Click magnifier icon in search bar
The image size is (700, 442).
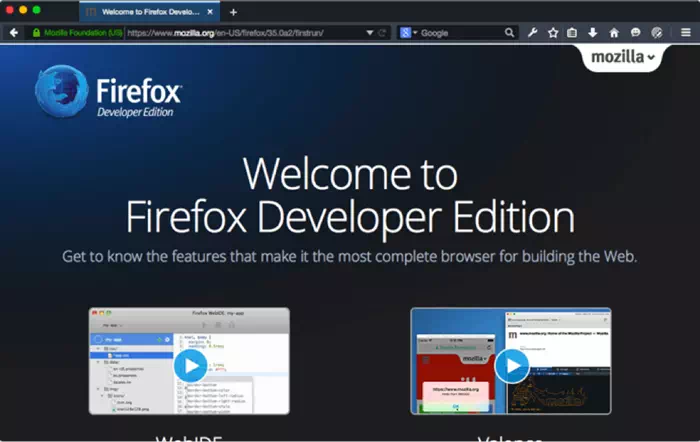click(x=509, y=32)
